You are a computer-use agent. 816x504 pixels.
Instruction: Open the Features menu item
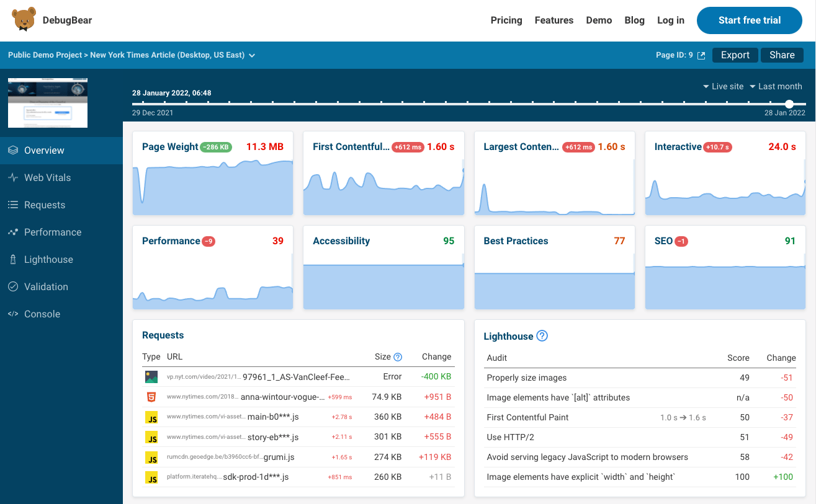coord(554,20)
